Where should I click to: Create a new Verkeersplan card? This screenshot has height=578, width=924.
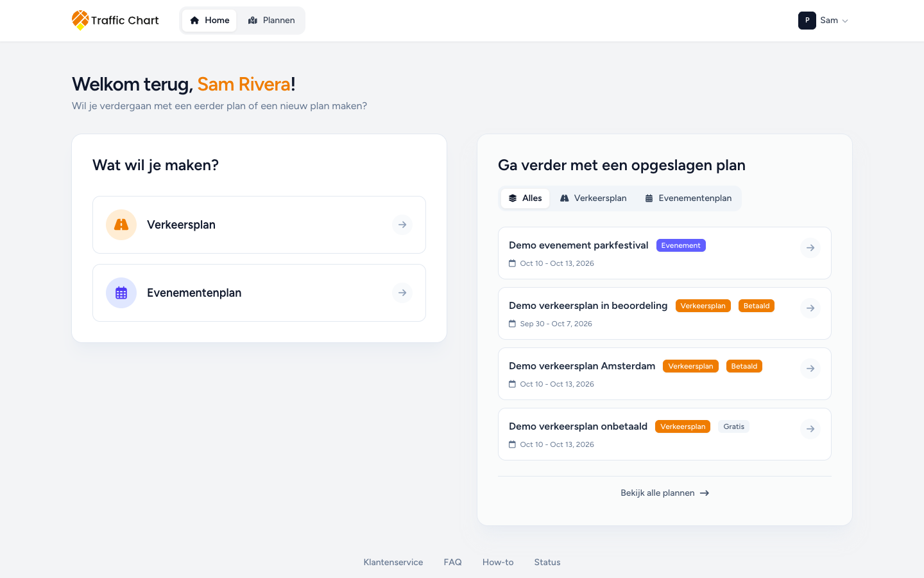coord(259,225)
